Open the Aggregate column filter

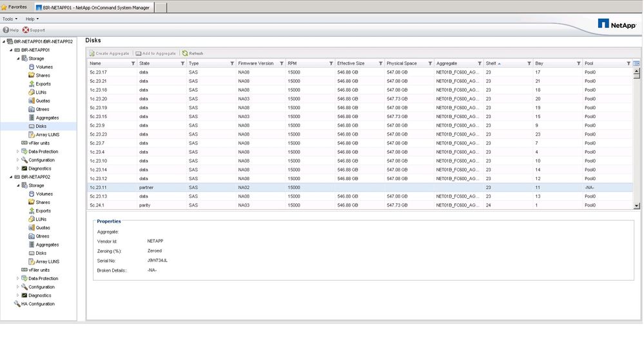(x=480, y=63)
